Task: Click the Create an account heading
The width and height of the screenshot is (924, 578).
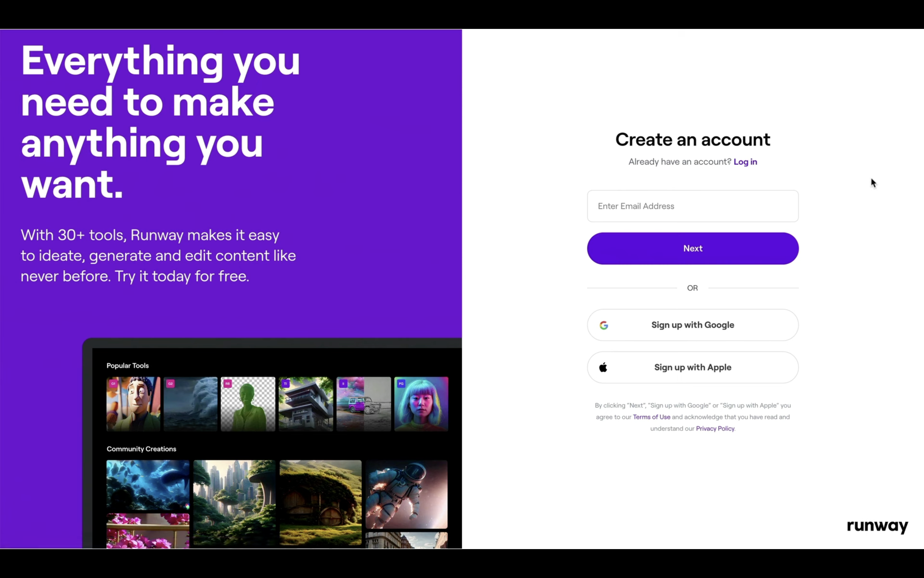Action: pyautogui.click(x=693, y=140)
